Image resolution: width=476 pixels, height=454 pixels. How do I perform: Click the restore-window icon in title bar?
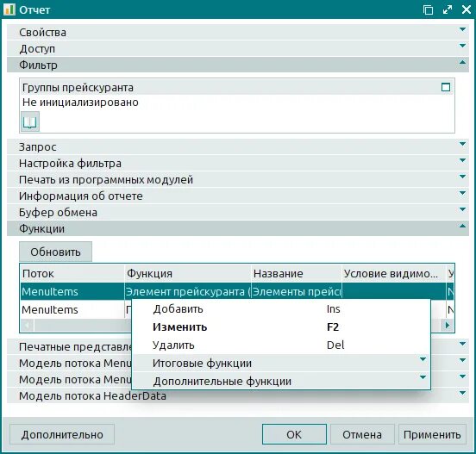click(428, 10)
